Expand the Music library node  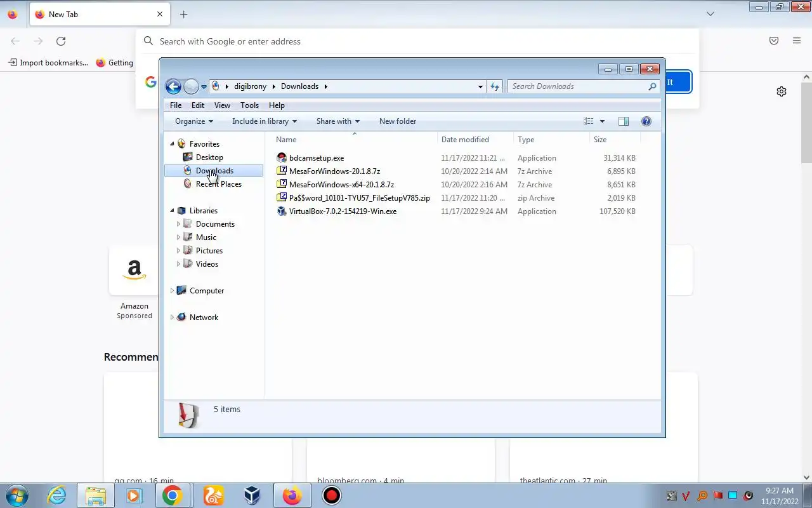click(178, 237)
